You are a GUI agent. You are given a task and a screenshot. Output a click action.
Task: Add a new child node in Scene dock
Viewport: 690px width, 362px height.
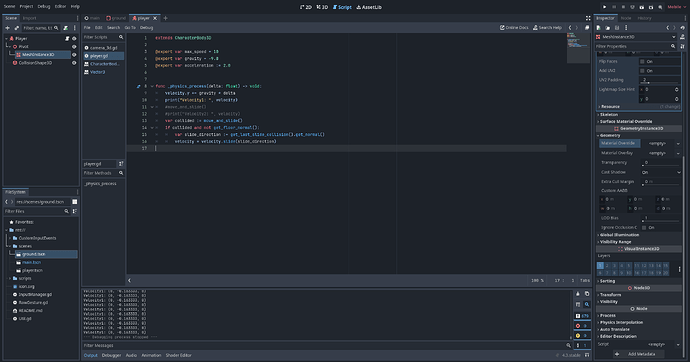pos(7,28)
